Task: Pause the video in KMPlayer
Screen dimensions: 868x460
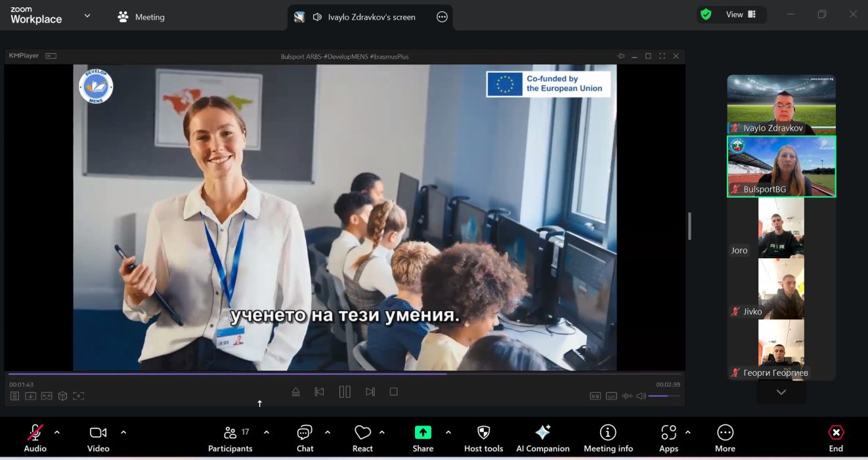Action: [x=345, y=392]
